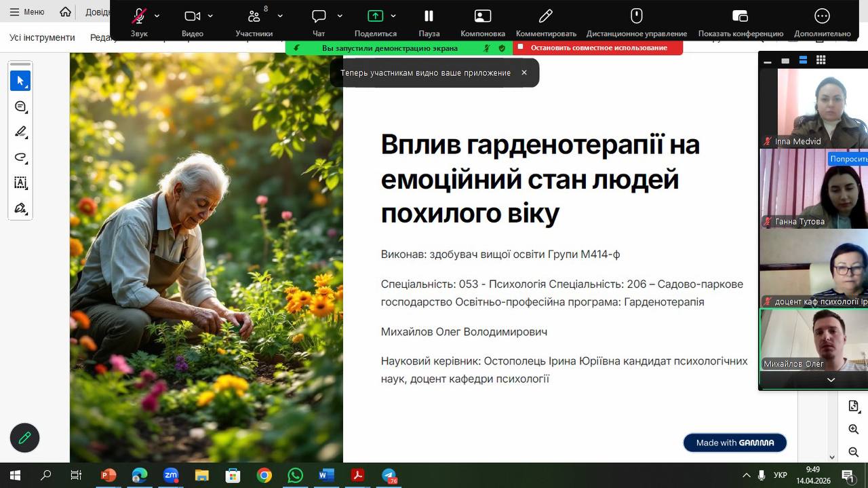Click Показать конференцию icon
This screenshot has width=868, height=488.
(741, 16)
